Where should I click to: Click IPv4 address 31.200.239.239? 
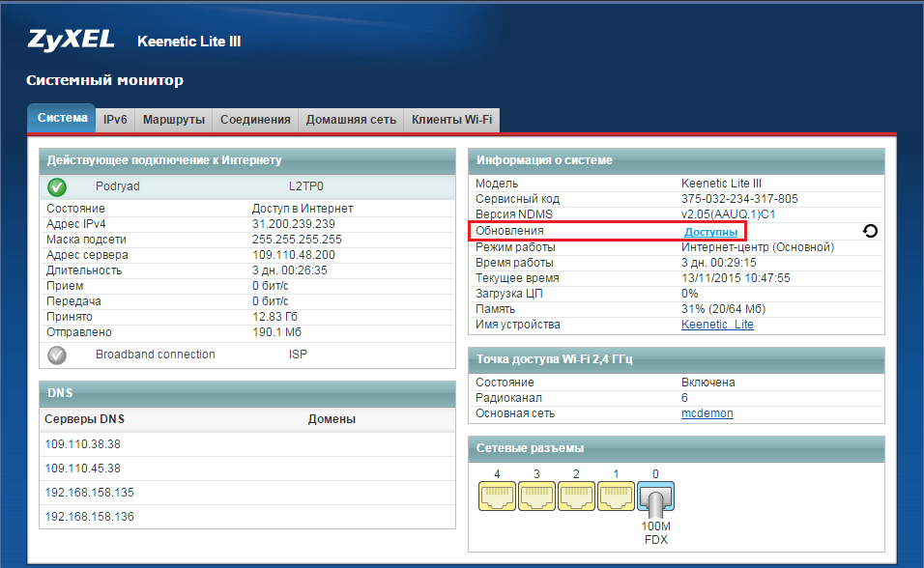pyautogui.click(x=294, y=224)
